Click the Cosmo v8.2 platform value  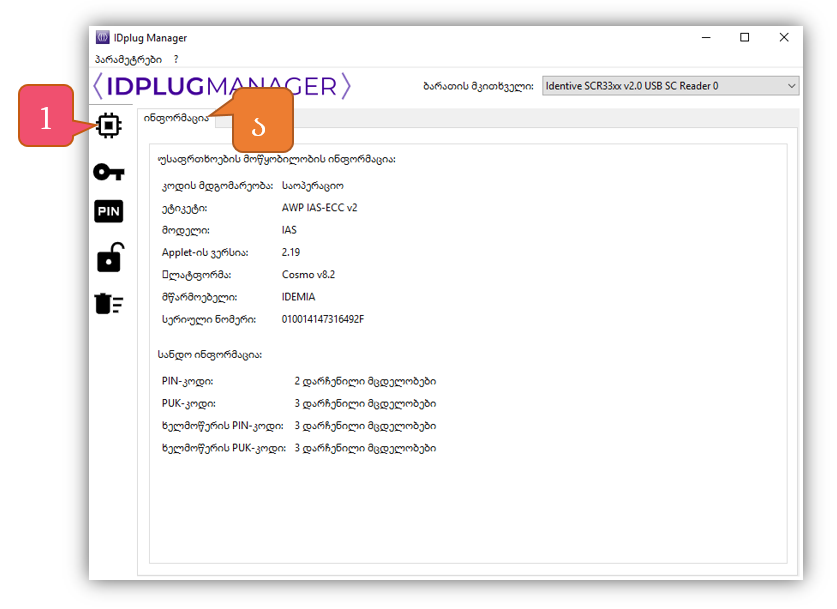pos(308,275)
